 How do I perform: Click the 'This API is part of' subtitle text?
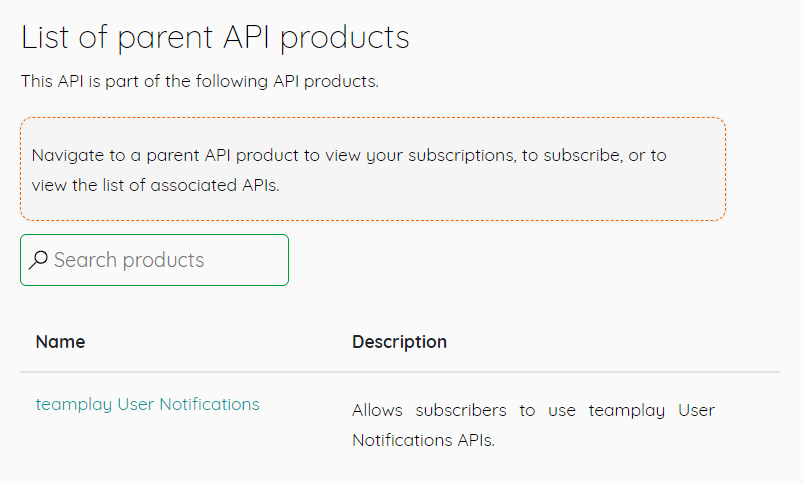pos(200,81)
